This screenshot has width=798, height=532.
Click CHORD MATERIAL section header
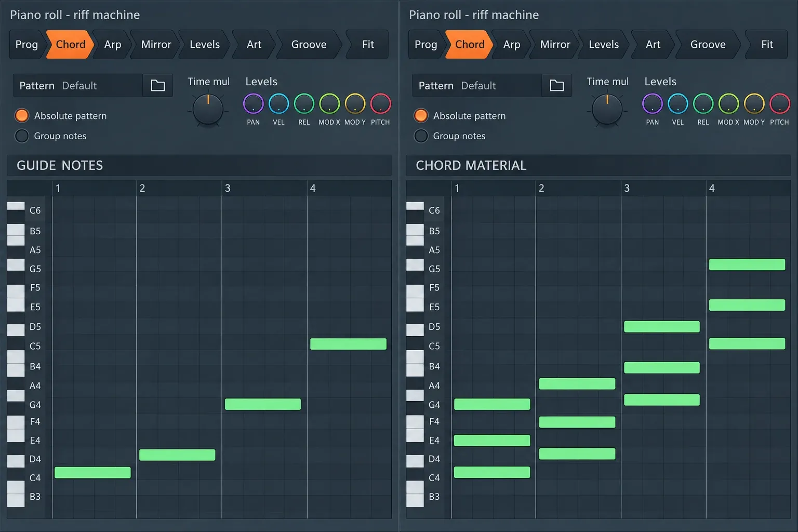[x=598, y=165]
